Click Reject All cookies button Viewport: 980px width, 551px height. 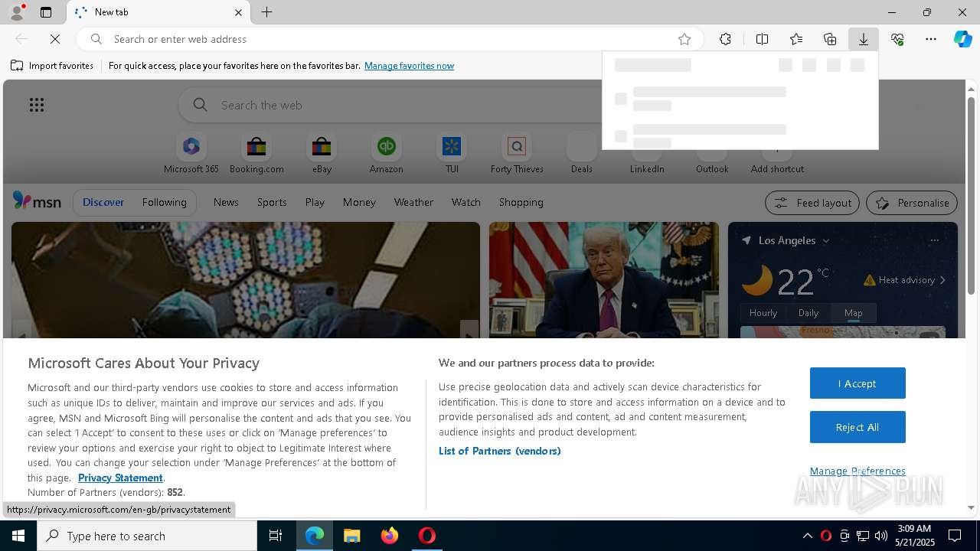pos(857,427)
